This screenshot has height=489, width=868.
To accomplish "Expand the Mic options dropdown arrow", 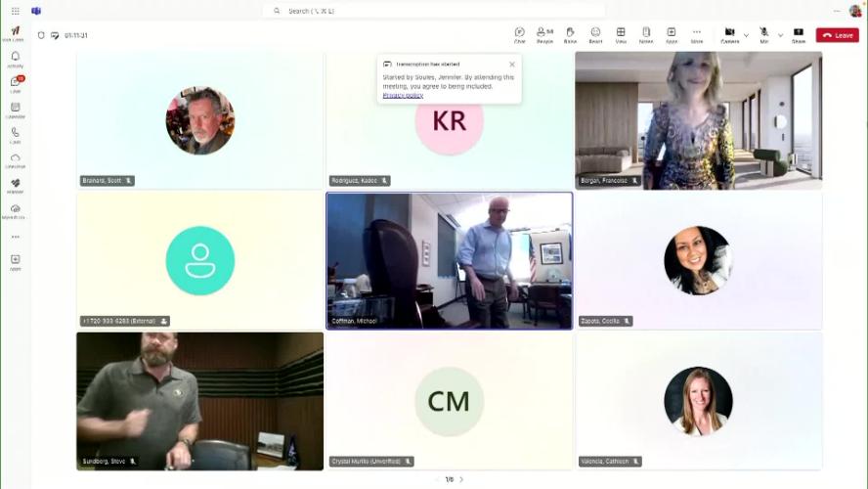I will tap(780, 35).
